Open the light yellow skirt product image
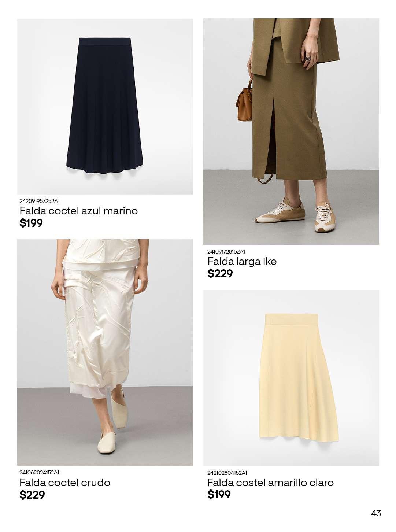The height and width of the screenshot is (532, 396). [291, 378]
